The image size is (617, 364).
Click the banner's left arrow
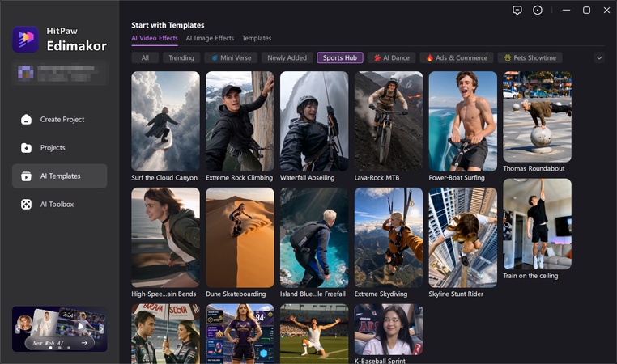tap(18, 329)
